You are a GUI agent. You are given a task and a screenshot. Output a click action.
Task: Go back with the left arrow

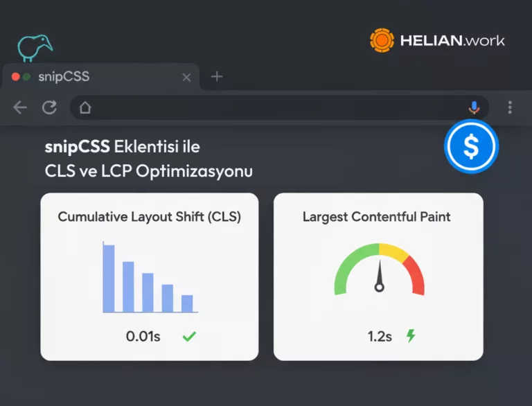click(20, 107)
